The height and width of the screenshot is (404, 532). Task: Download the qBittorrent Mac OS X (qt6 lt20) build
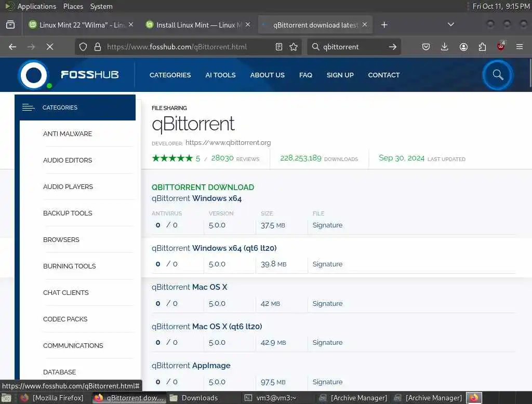207,326
